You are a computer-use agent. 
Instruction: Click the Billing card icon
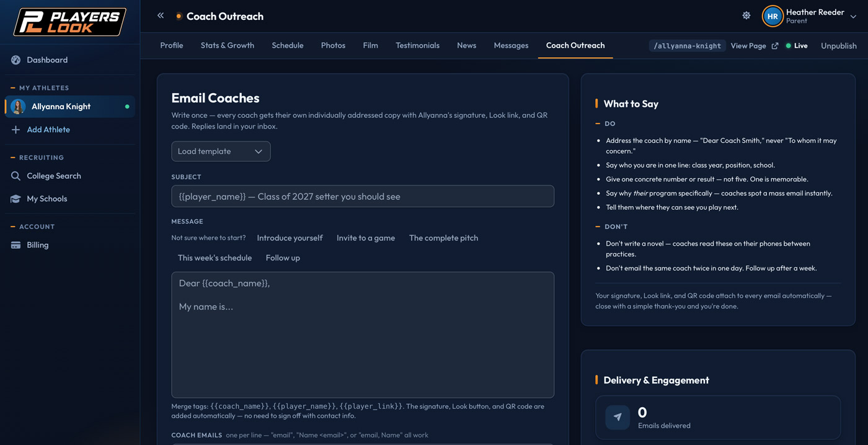pos(16,245)
